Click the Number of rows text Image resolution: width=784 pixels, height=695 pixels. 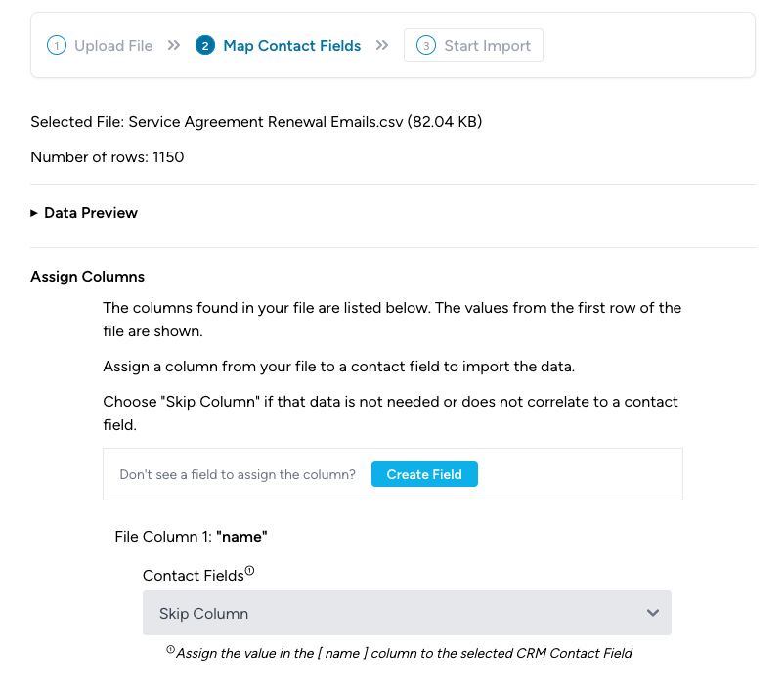tap(107, 157)
